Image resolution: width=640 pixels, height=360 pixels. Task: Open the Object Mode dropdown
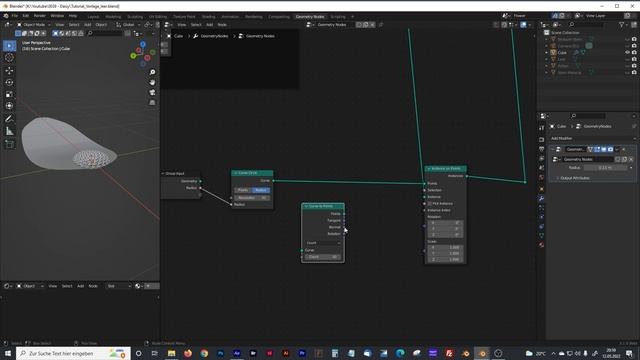[33, 25]
